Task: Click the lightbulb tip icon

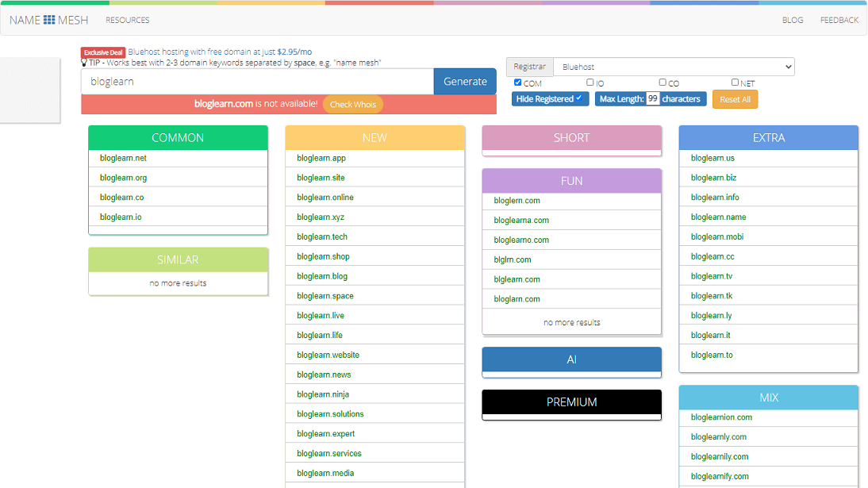Action: (x=84, y=63)
